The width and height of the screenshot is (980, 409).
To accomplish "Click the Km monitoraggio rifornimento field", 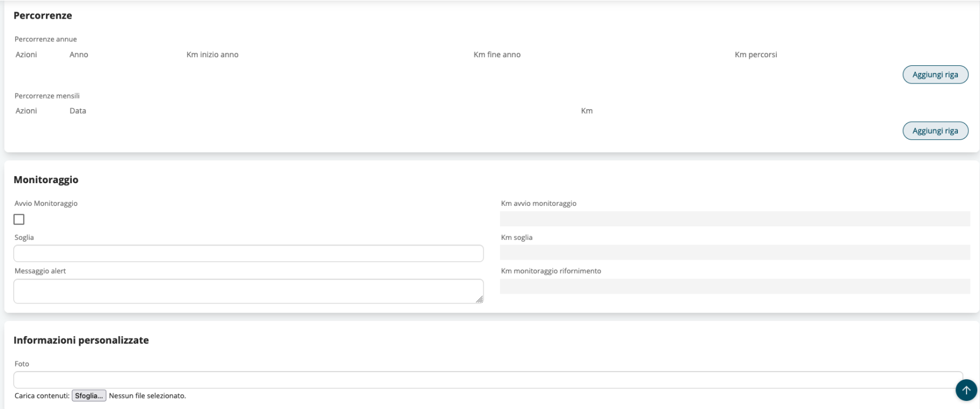I will tap(735, 286).
